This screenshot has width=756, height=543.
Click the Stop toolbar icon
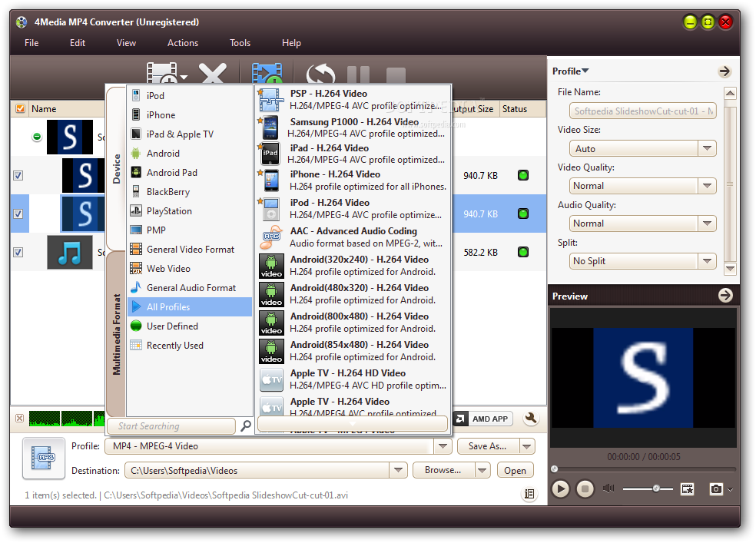pos(396,75)
